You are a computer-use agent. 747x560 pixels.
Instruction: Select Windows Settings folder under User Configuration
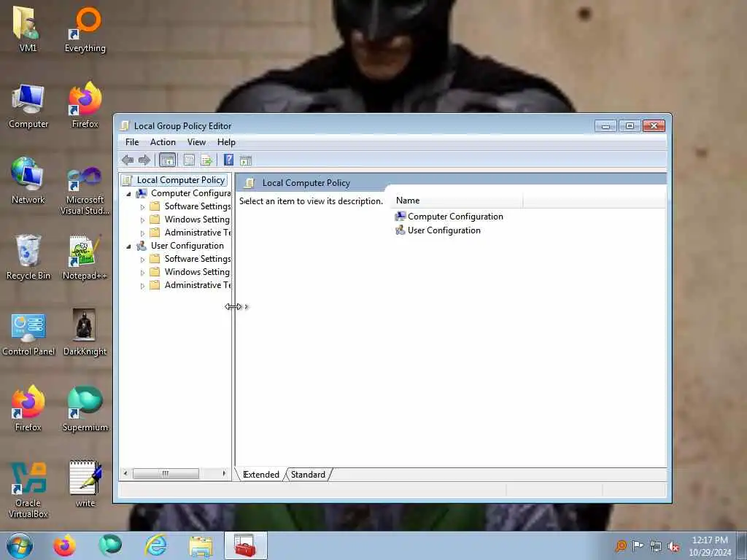click(197, 271)
